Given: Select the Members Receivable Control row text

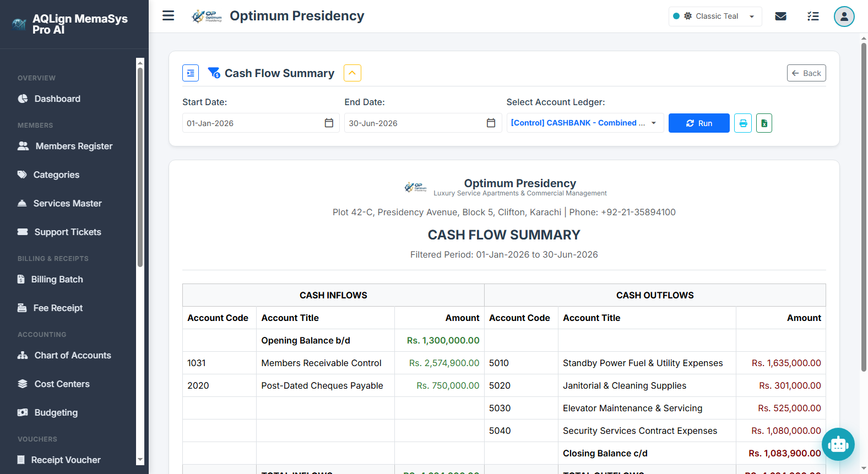Looking at the screenshot, I should [321, 363].
